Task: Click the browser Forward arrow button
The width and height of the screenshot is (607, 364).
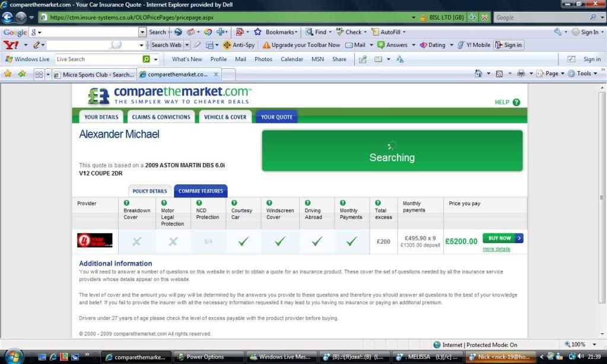Action: pos(21,17)
